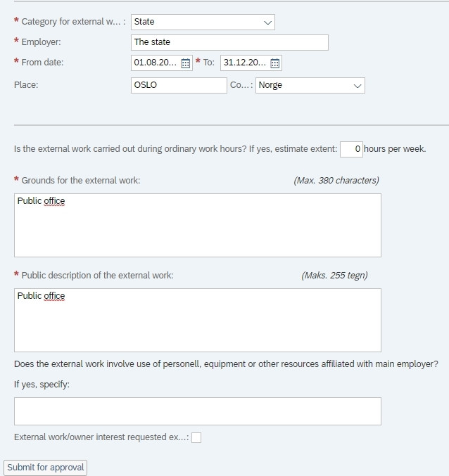Click the Employer field label
The image size is (449, 476).
(x=42, y=42)
